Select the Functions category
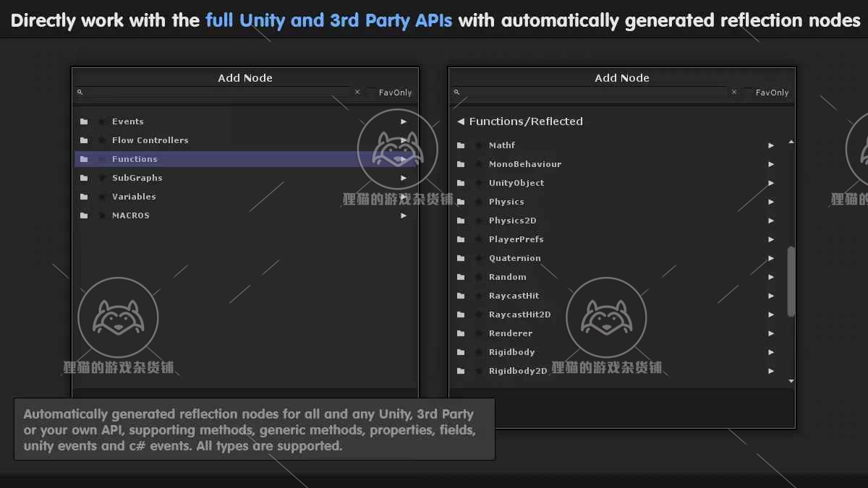Viewport: 868px width, 488px height. coord(135,159)
